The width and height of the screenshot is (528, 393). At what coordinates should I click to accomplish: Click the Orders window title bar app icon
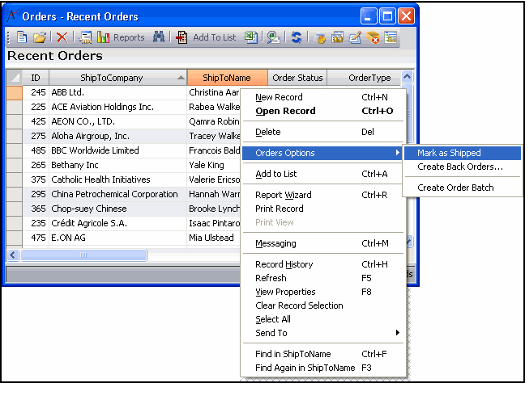point(12,16)
